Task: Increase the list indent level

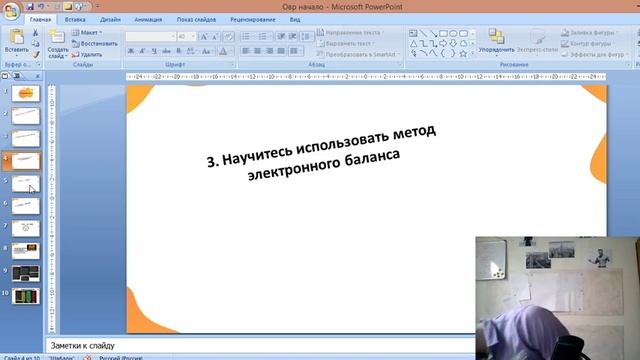Action: pyautogui.click(x=292, y=37)
